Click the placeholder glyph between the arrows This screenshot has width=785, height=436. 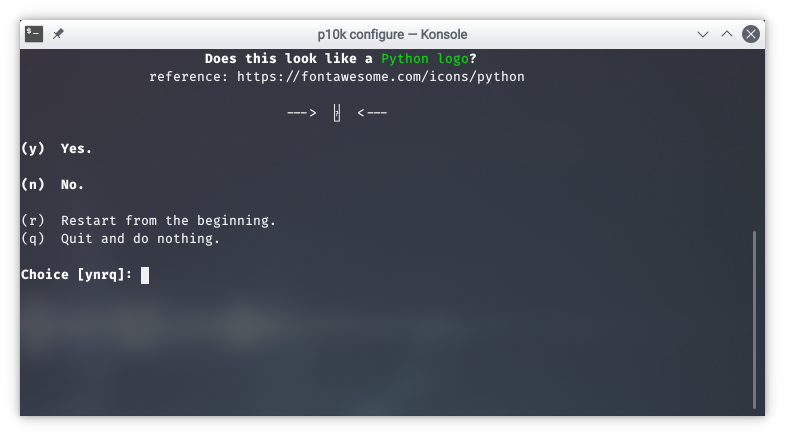(337, 113)
